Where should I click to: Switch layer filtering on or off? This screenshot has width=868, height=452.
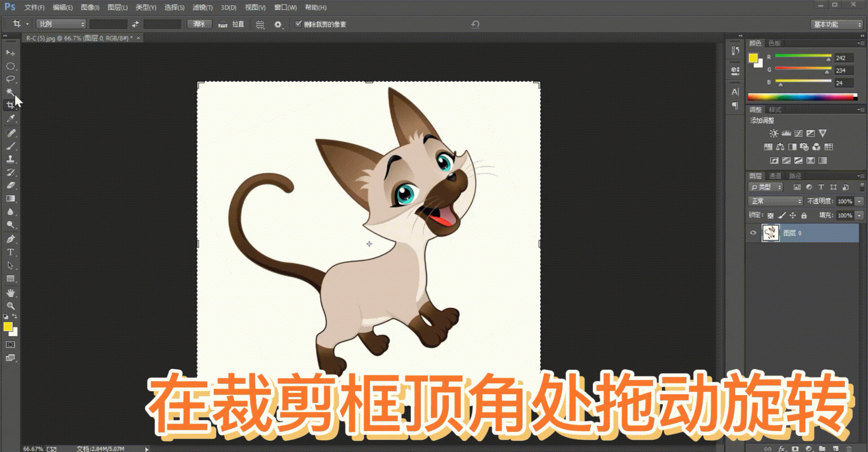point(862,187)
